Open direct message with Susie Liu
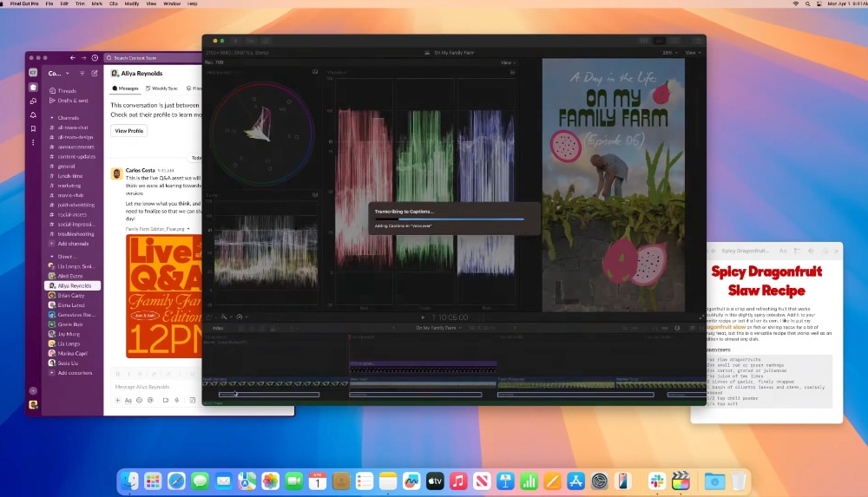868x497 pixels. pyautogui.click(x=68, y=363)
